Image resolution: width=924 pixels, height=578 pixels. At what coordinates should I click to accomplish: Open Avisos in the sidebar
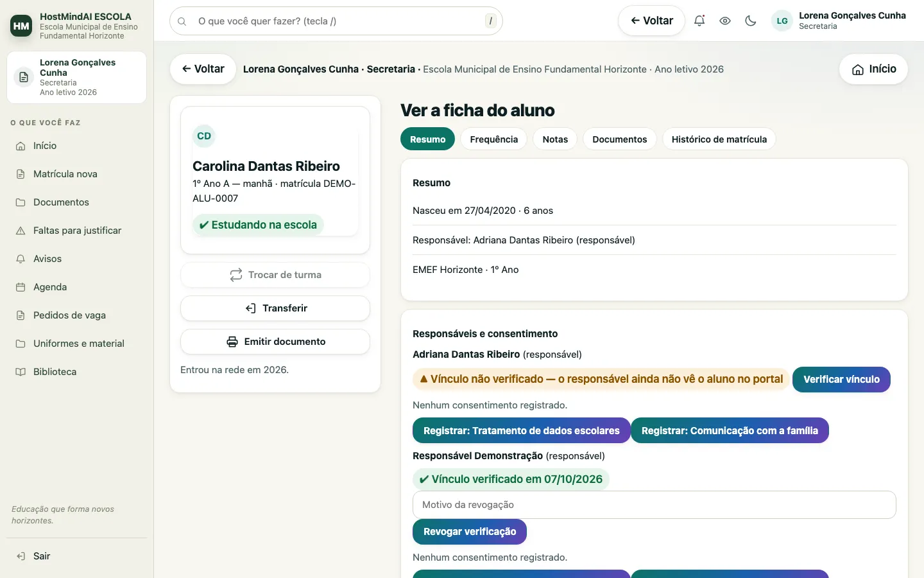pos(77,259)
